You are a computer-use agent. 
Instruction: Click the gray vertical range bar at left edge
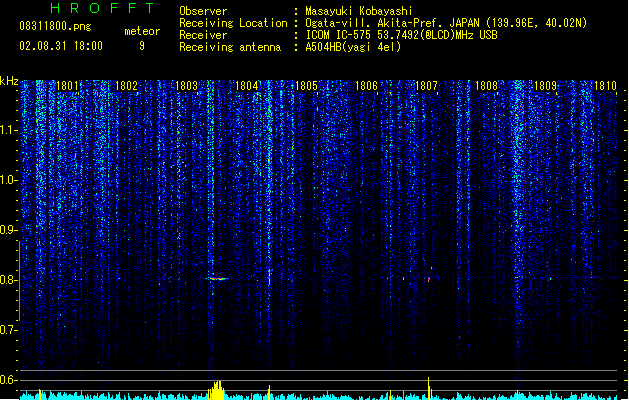point(19,281)
